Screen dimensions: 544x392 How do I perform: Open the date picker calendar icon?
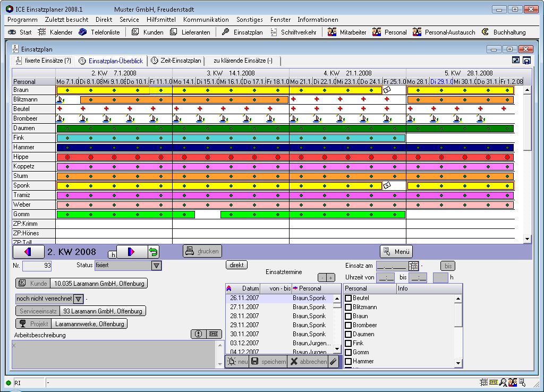tap(414, 266)
